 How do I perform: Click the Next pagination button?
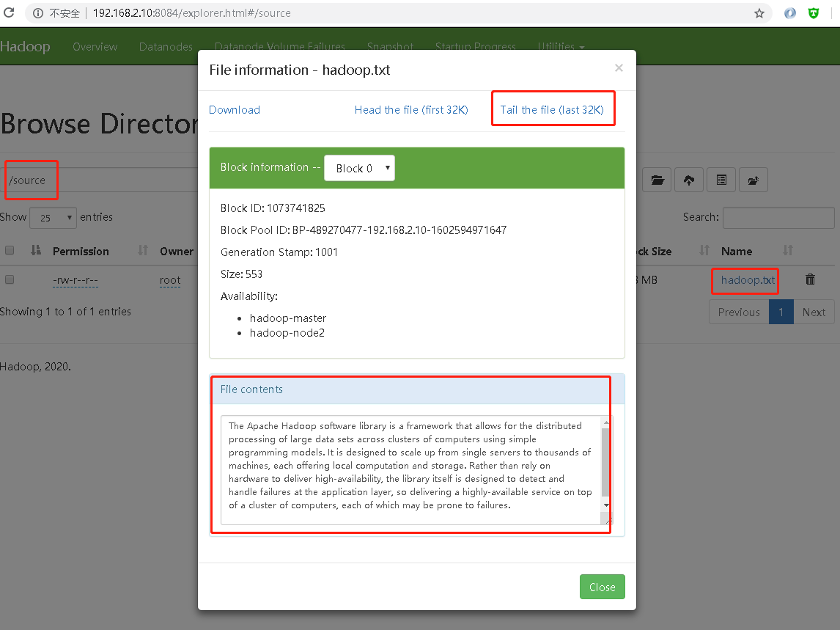pyautogui.click(x=814, y=312)
